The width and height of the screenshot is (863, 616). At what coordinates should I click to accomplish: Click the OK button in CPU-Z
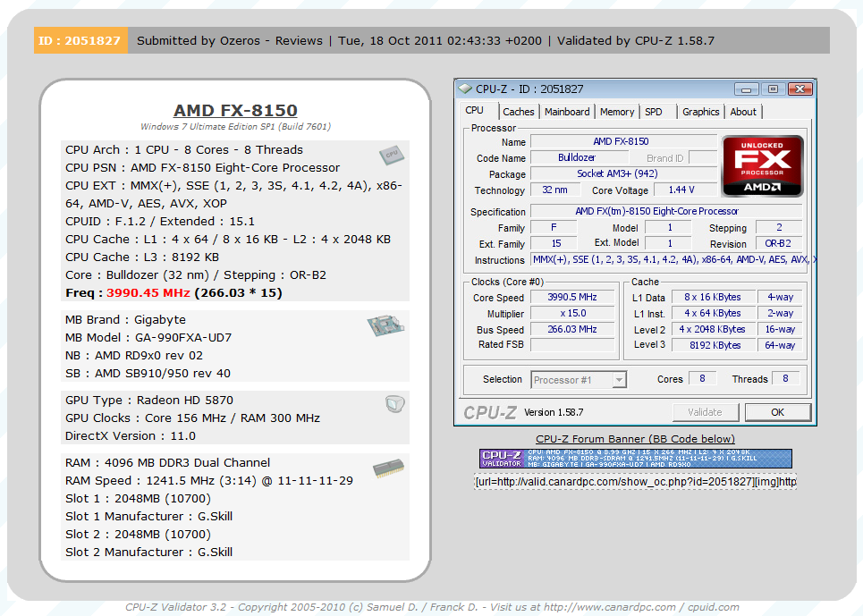778,412
